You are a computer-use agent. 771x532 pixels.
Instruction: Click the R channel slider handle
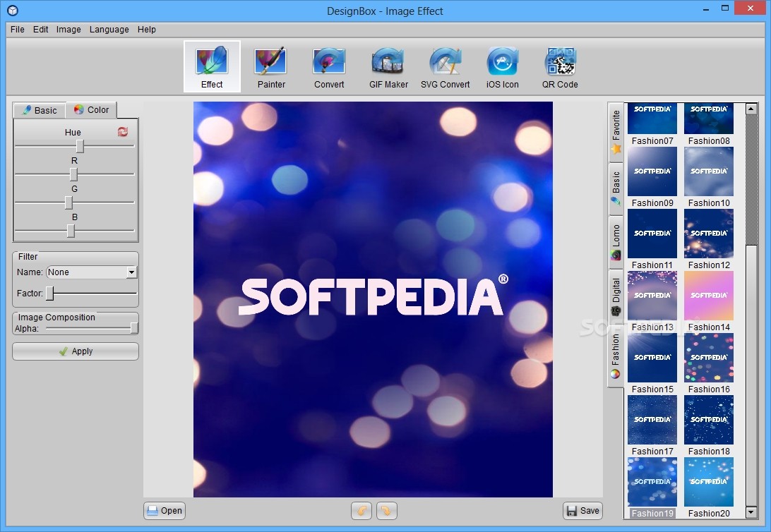point(73,174)
